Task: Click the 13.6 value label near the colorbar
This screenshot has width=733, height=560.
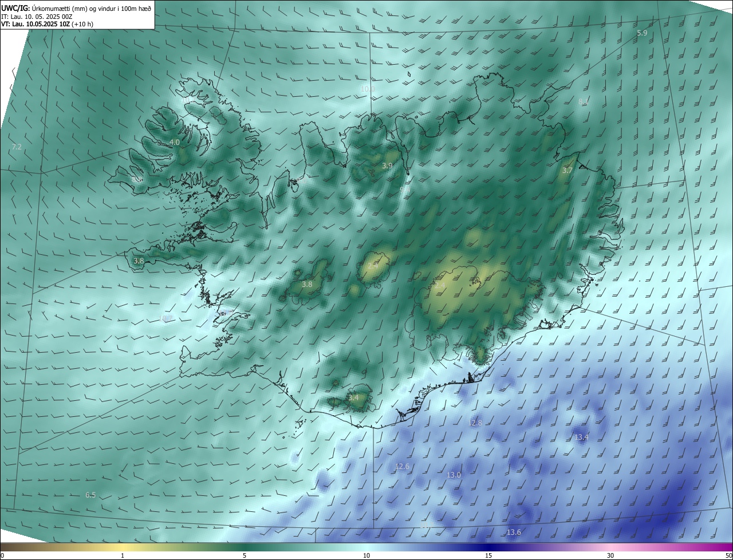Action: click(514, 533)
